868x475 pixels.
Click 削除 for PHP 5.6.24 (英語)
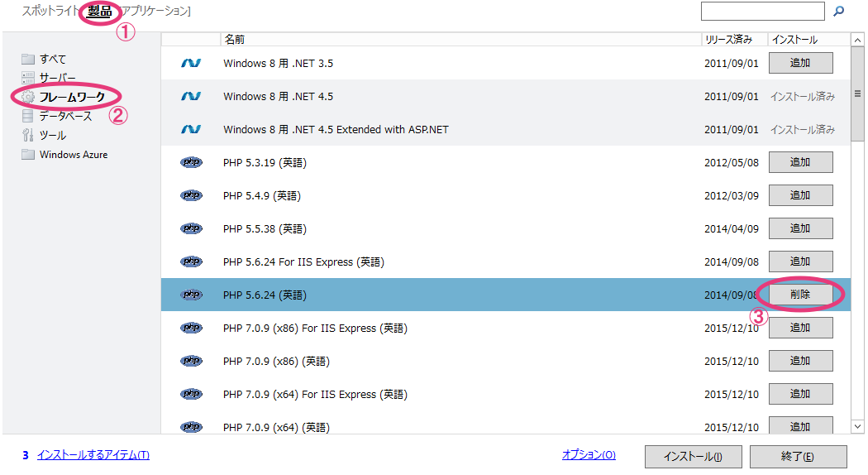[800, 295]
